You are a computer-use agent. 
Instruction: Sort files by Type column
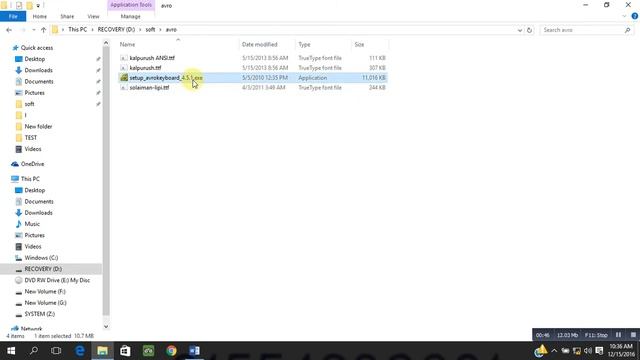(x=304, y=44)
